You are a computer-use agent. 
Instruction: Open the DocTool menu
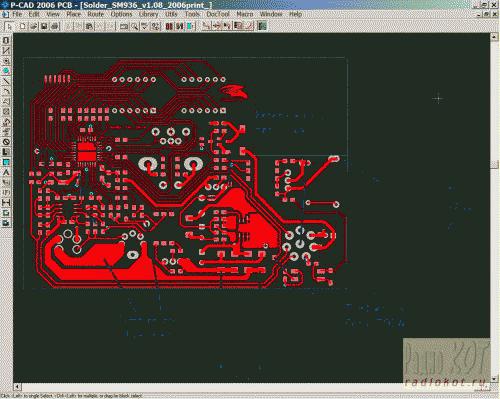[x=218, y=14]
